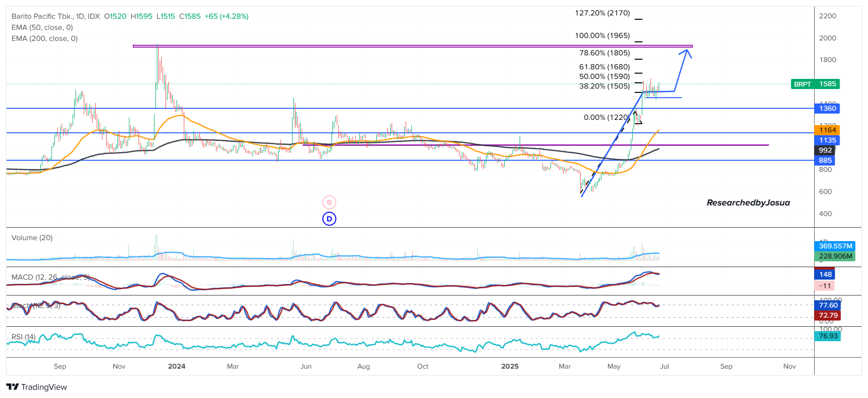Click the MACD histogram -11 tag

pos(825,286)
